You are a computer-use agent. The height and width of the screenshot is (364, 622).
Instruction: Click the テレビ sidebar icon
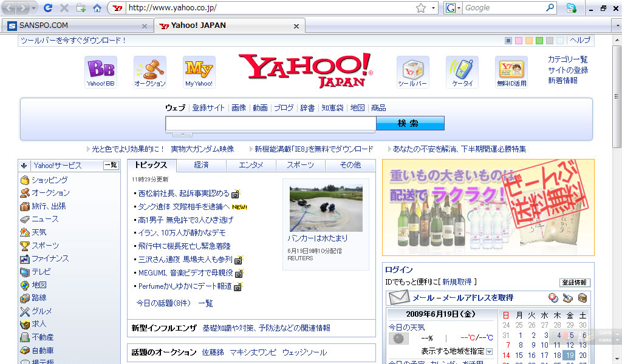25,272
